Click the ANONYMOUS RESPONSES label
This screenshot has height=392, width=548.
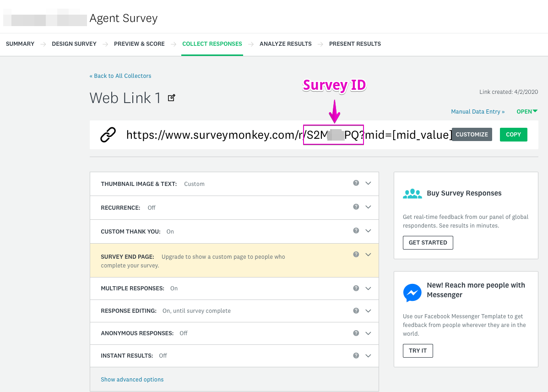coord(137,333)
